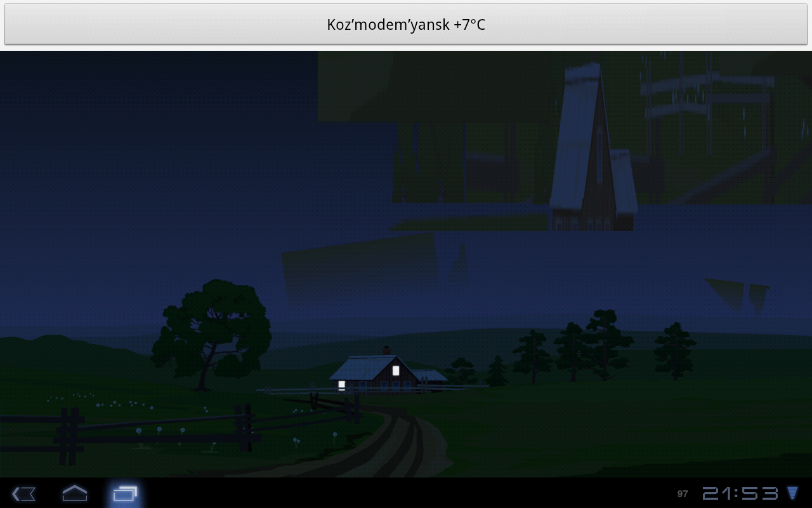This screenshot has height=508, width=812.
Task: Tap the Koz'modem'yansk +7°C weather button
Action: (x=406, y=25)
